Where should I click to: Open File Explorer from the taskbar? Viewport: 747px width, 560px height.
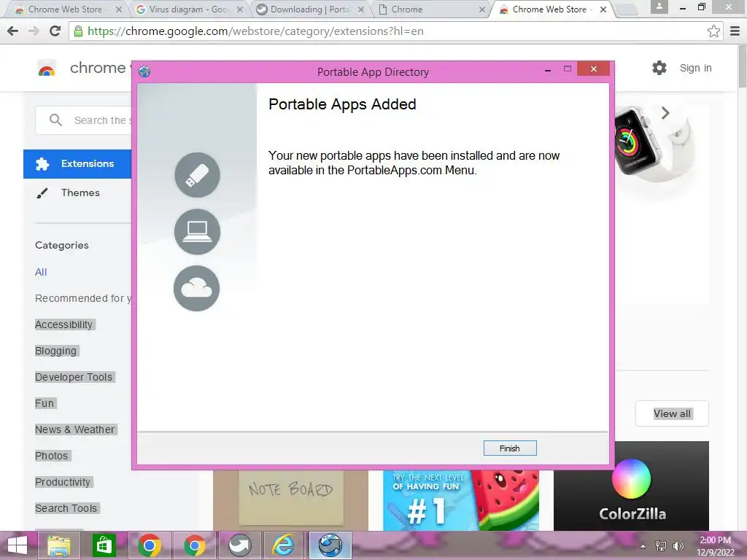[x=58, y=545]
